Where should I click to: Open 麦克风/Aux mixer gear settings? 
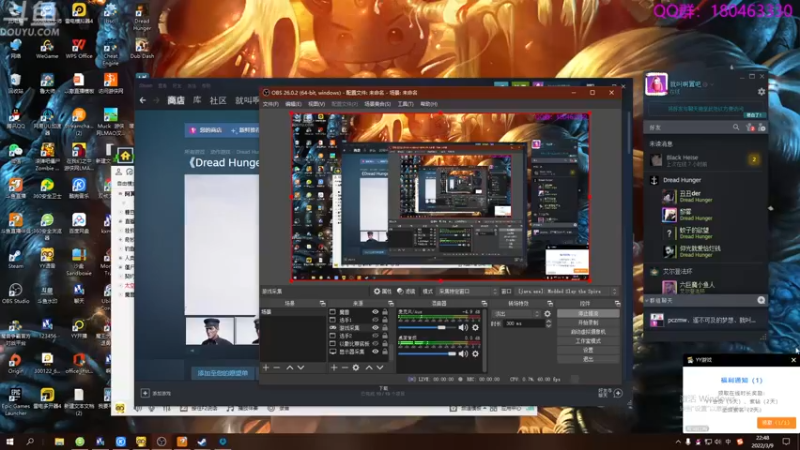pyautogui.click(x=475, y=328)
